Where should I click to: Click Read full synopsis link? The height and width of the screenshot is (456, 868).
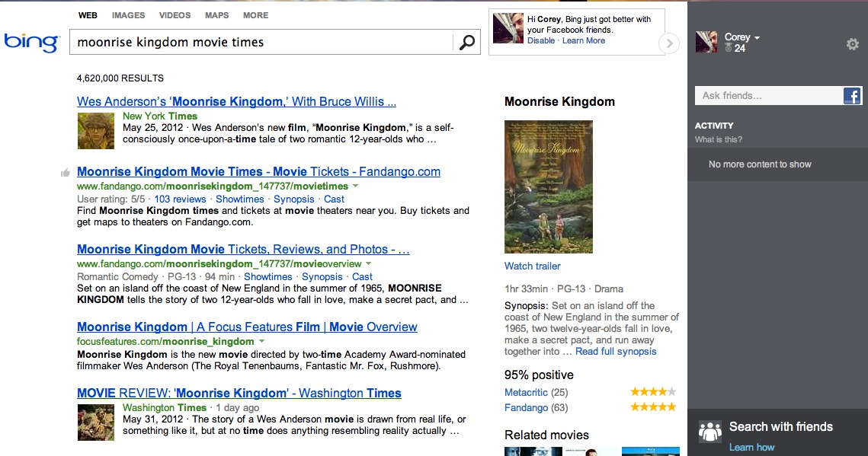pos(616,352)
